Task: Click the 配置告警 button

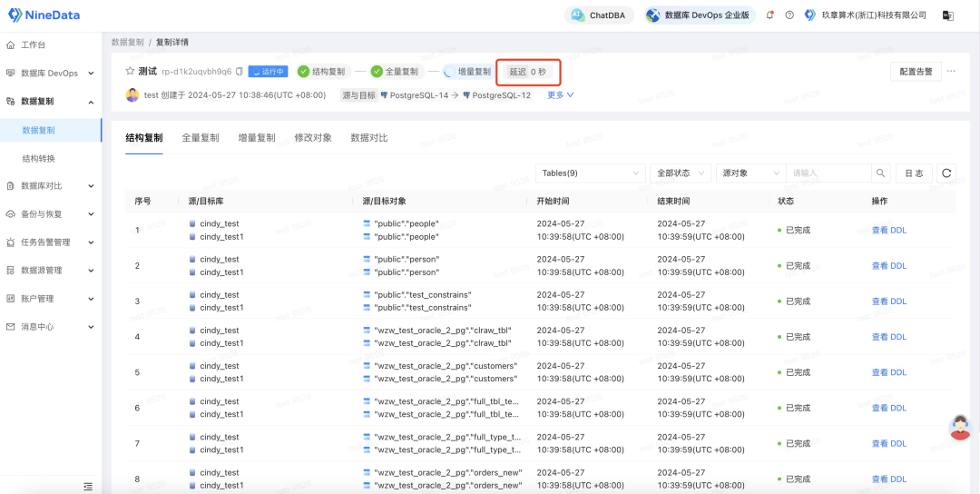Action: point(916,72)
